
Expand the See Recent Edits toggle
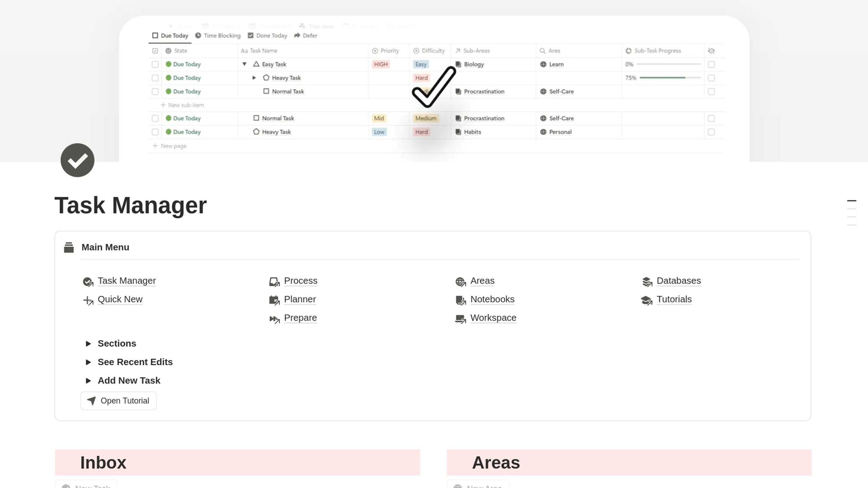pyautogui.click(x=88, y=362)
